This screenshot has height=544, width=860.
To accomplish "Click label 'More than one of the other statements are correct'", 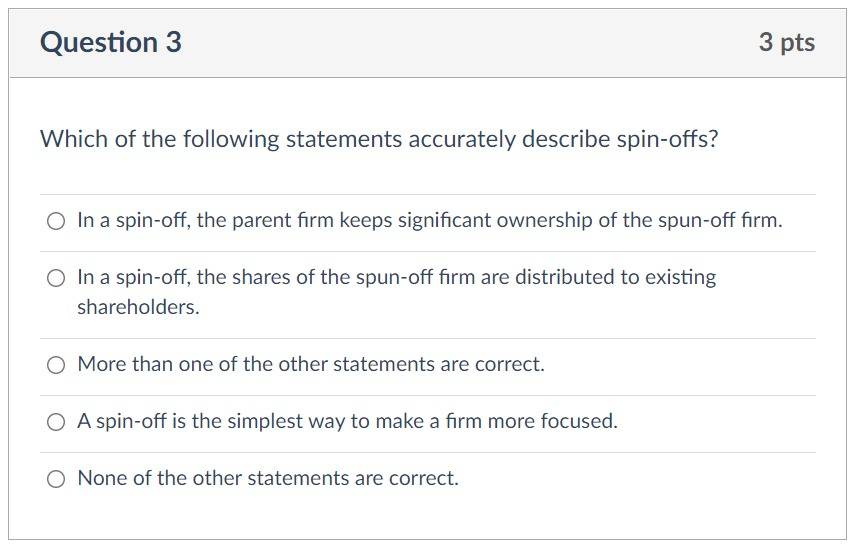I will point(311,364).
